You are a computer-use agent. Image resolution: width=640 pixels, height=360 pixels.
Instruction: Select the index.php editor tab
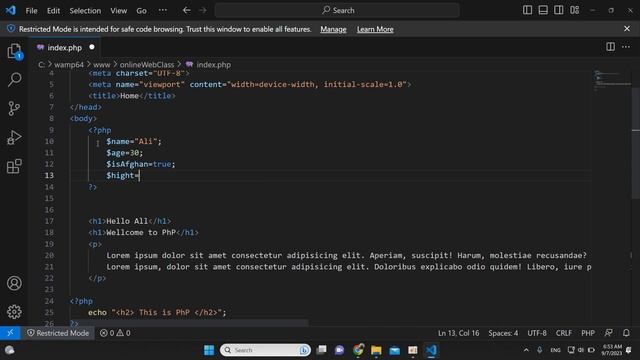[x=64, y=47]
